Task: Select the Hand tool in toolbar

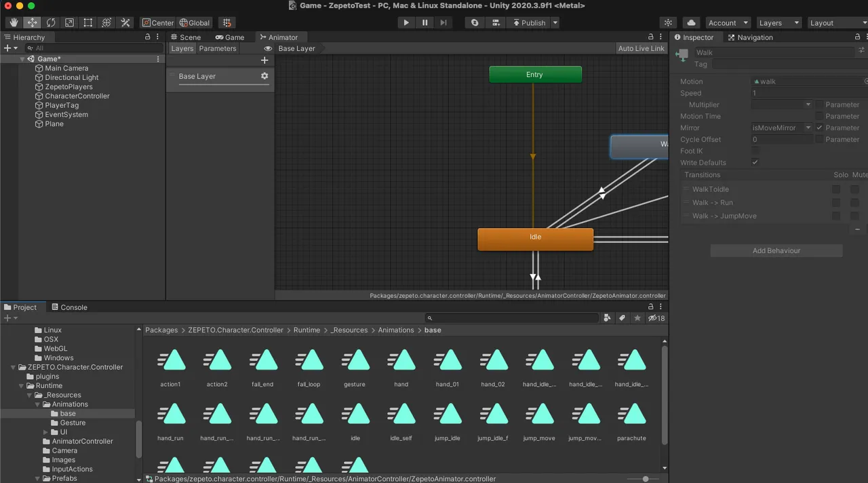Action: tap(14, 22)
